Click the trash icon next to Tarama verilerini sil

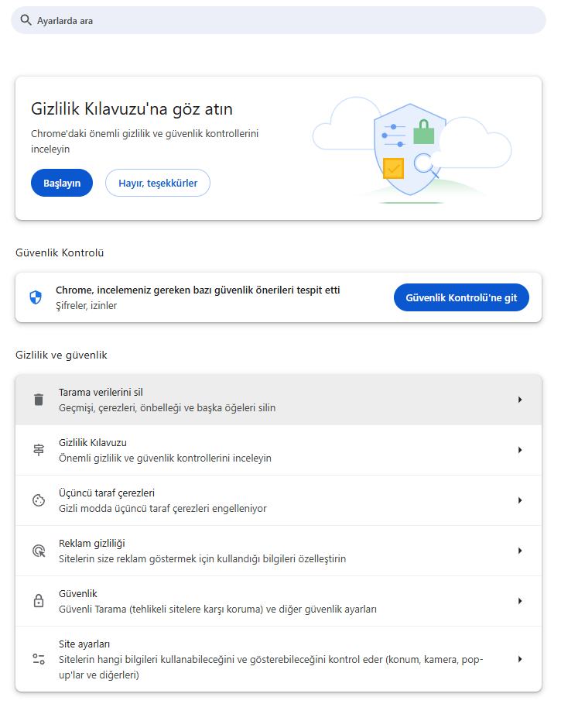pyautogui.click(x=38, y=399)
